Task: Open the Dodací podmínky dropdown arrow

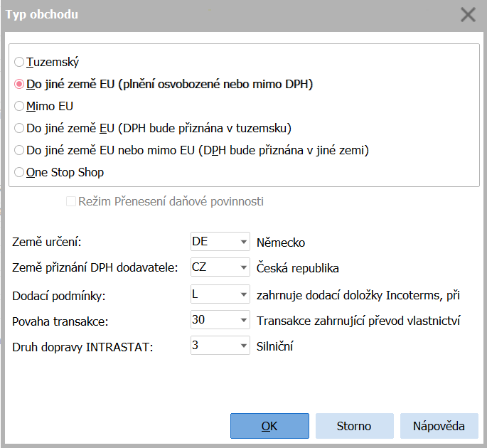Action: [x=243, y=294]
